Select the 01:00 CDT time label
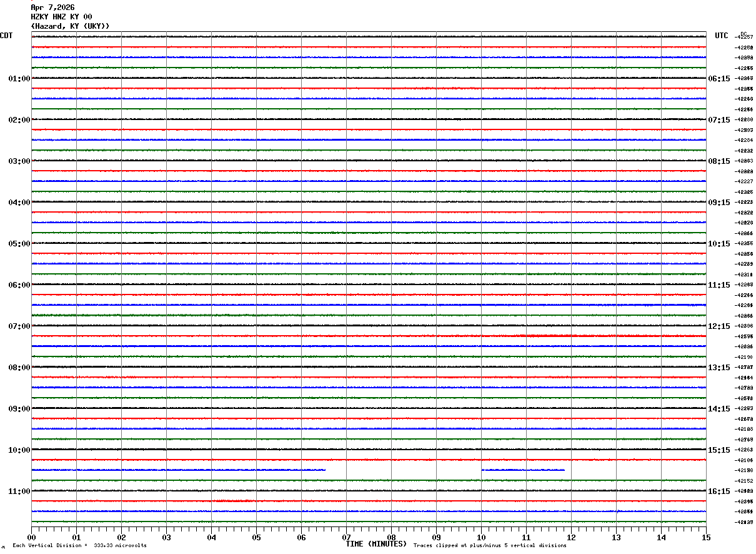Screen dimensions: 756x554 click(19, 79)
